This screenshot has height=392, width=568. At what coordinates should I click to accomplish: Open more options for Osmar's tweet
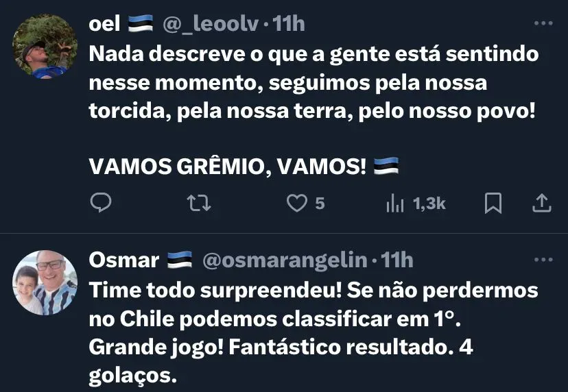click(x=543, y=260)
